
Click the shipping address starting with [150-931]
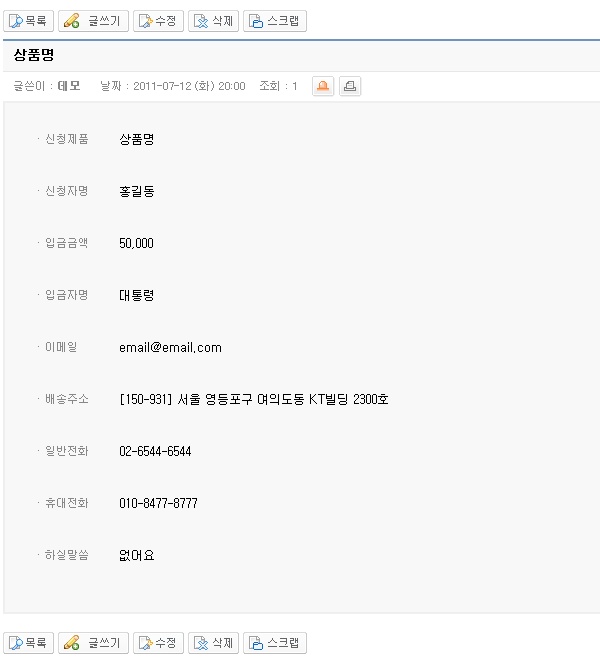pos(253,399)
